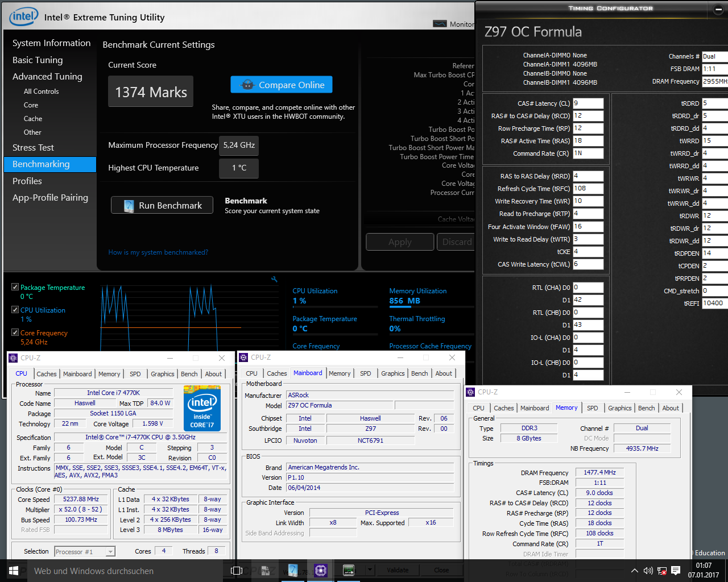Switch to Caches tab in processor CPU-Z window
Viewport: 728px width, 582px height.
47,374
